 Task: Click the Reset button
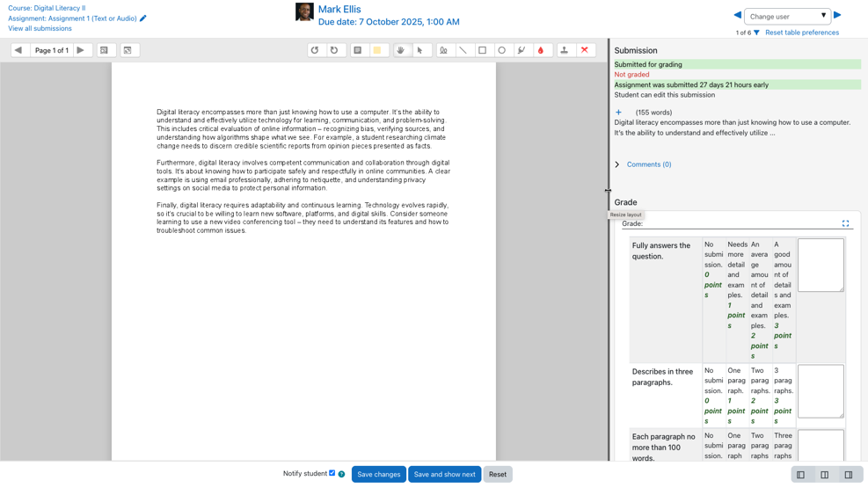498,474
